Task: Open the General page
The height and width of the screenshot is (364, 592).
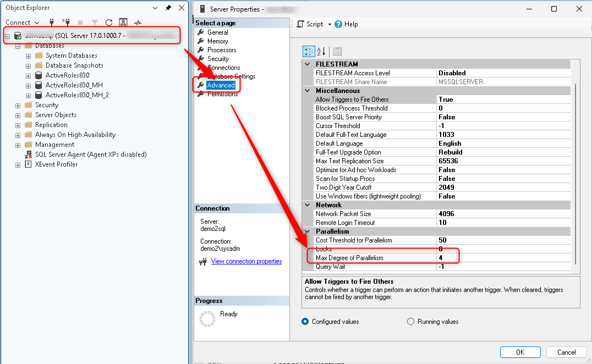Action: coord(217,32)
